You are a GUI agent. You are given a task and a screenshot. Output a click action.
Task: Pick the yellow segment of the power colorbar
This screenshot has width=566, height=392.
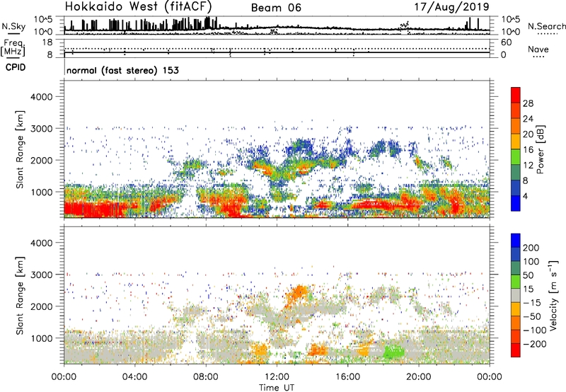tap(516, 141)
